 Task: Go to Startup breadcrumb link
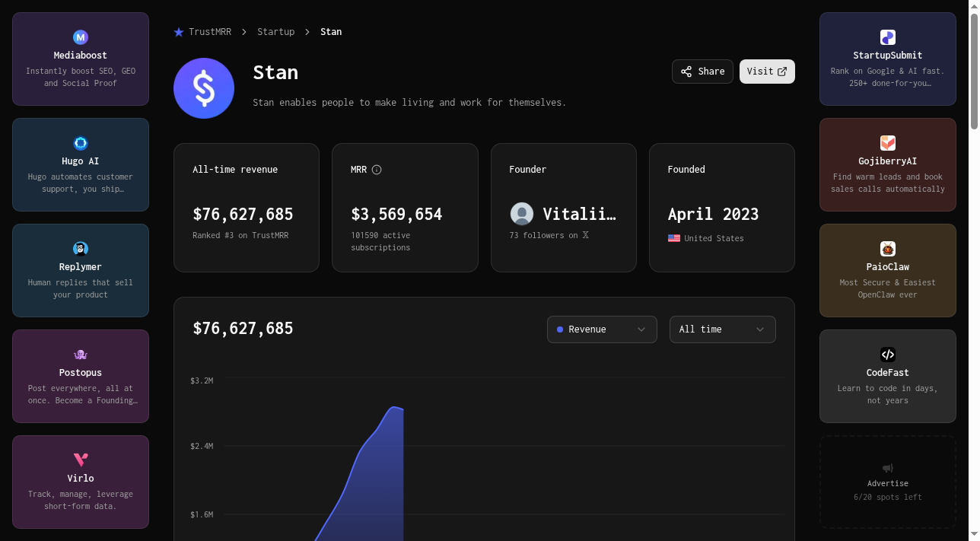275,32
